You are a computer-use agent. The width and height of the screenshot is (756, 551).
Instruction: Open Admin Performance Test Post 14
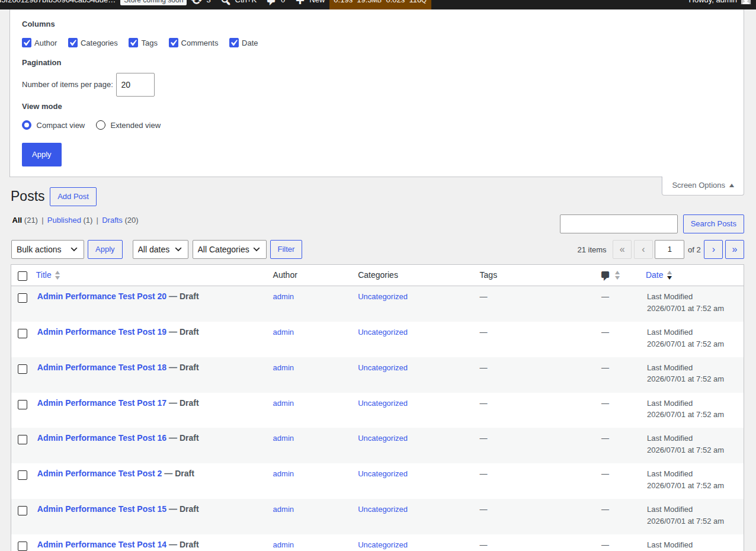click(102, 544)
